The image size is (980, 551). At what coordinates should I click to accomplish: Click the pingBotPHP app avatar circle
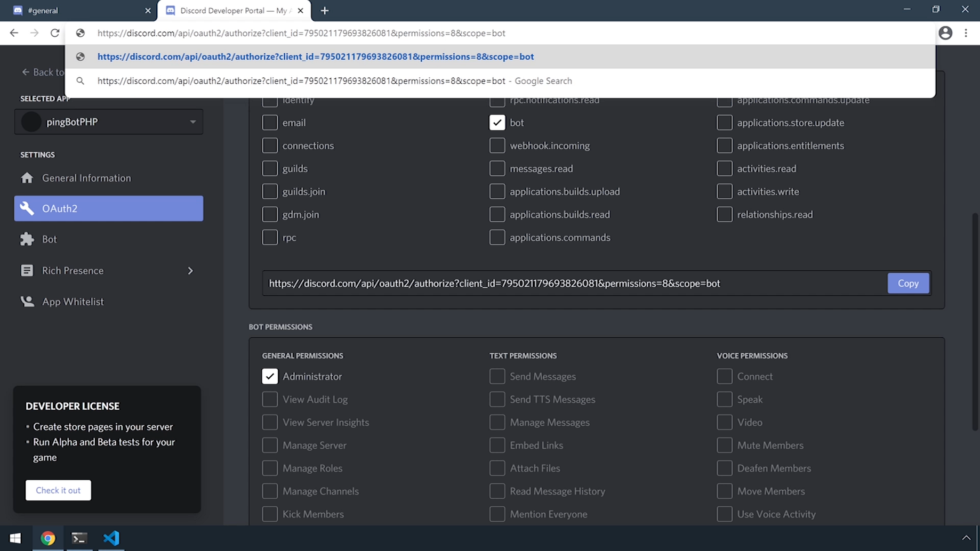tap(31, 121)
